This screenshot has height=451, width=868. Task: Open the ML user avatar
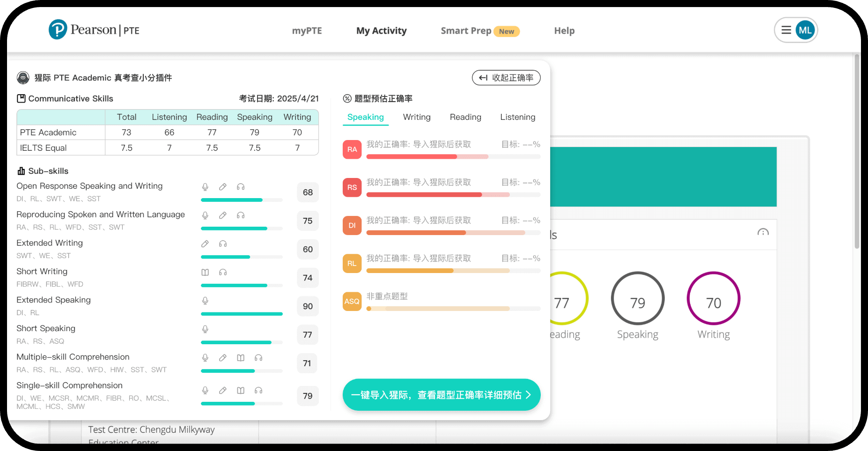(x=805, y=30)
